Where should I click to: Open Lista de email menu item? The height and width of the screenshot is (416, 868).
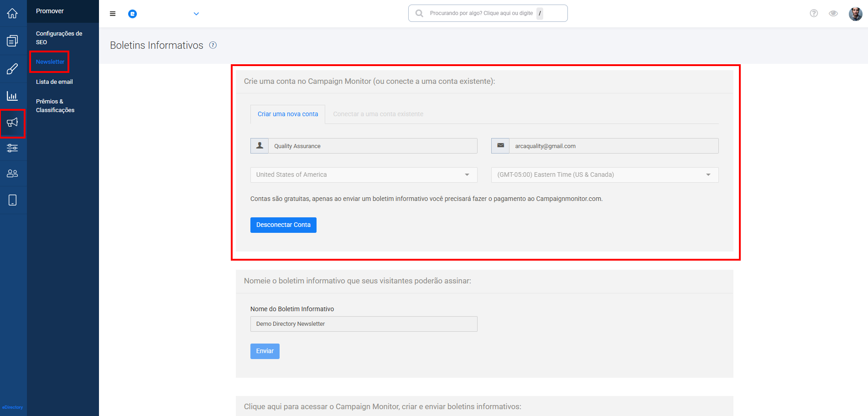[x=54, y=82]
